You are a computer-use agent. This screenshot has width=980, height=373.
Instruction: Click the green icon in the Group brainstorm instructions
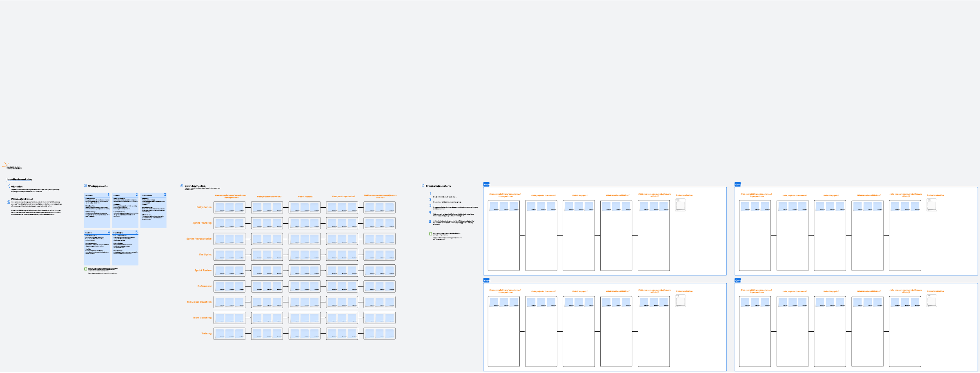coord(430,234)
